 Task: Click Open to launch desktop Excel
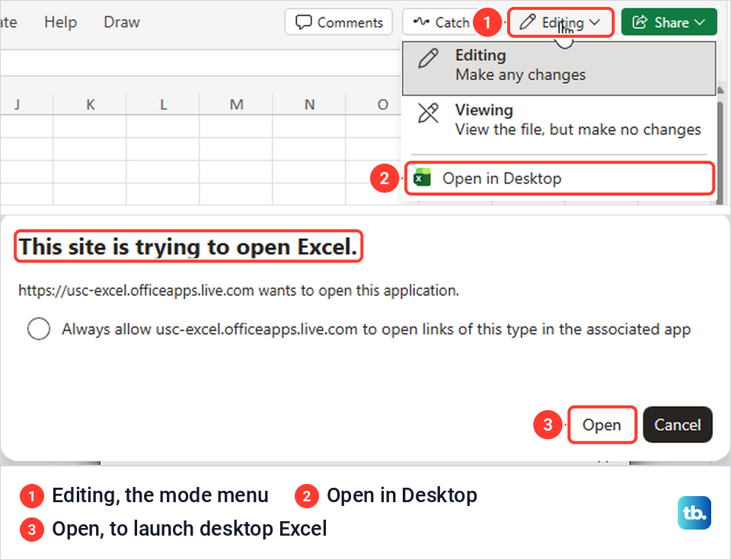pos(602,425)
